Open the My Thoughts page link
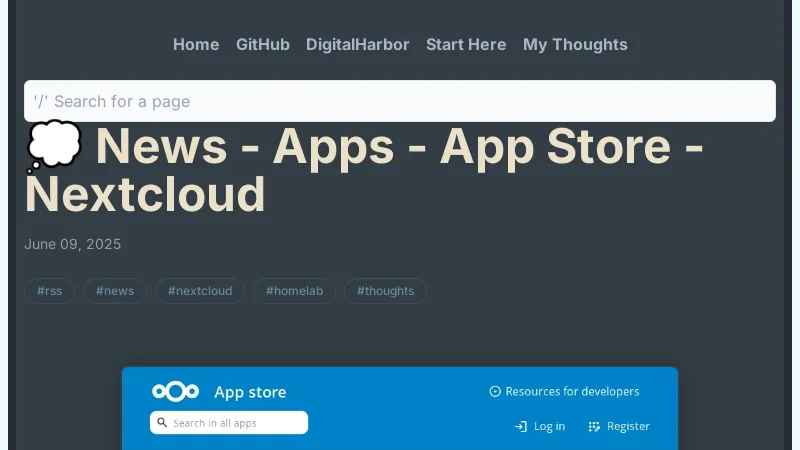Screen dimensions: 800x450 (x=575, y=44)
